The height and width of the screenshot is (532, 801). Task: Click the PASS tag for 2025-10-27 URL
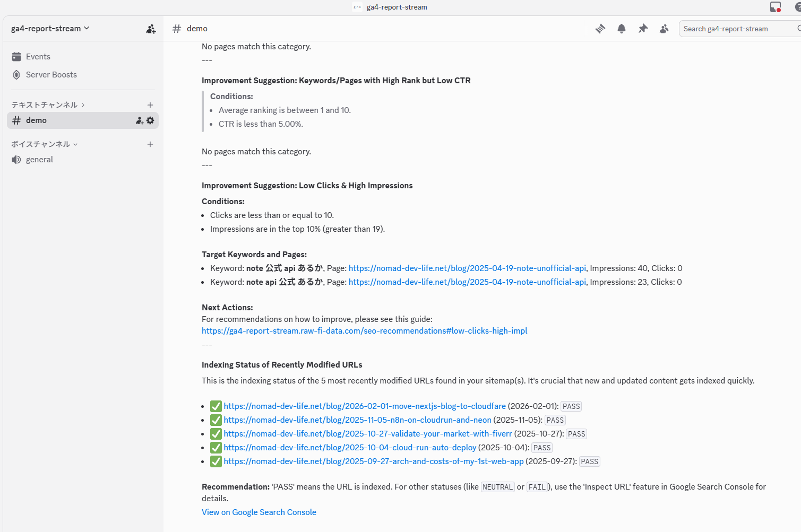point(576,434)
